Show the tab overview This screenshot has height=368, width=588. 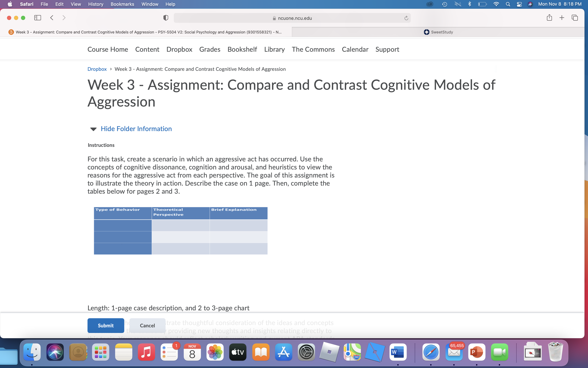pyautogui.click(x=575, y=18)
